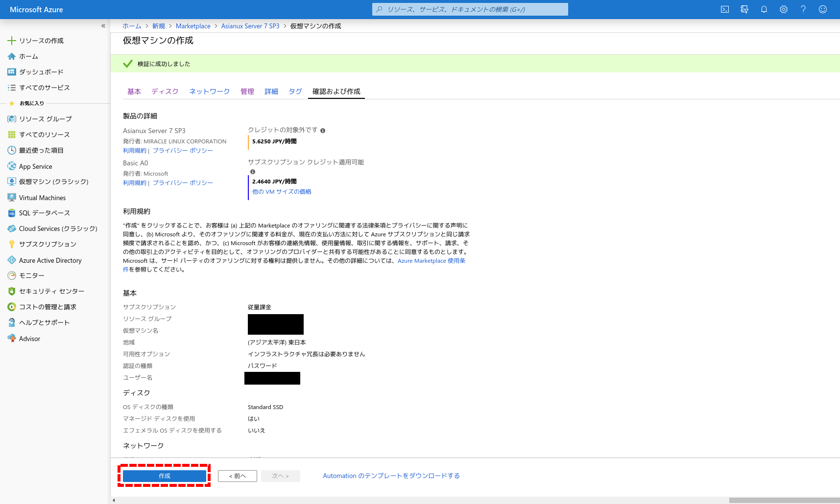Open Cloud Shell from the top bar
The image size is (840, 504).
pos(725,9)
